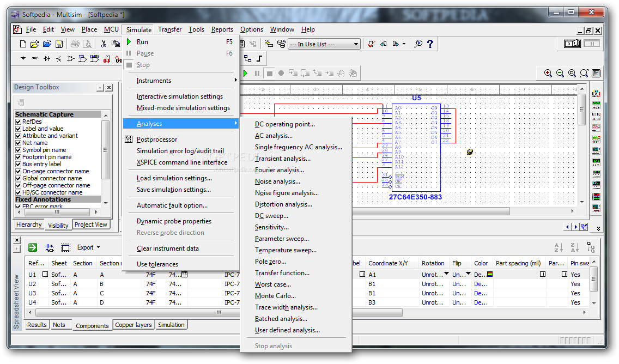This screenshot has height=364, width=619.
Task: Expand the Instruments submenu
Action: [181, 81]
